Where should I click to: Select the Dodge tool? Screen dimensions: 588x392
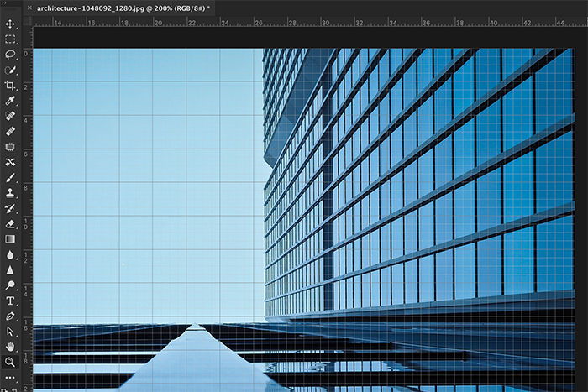point(10,285)
